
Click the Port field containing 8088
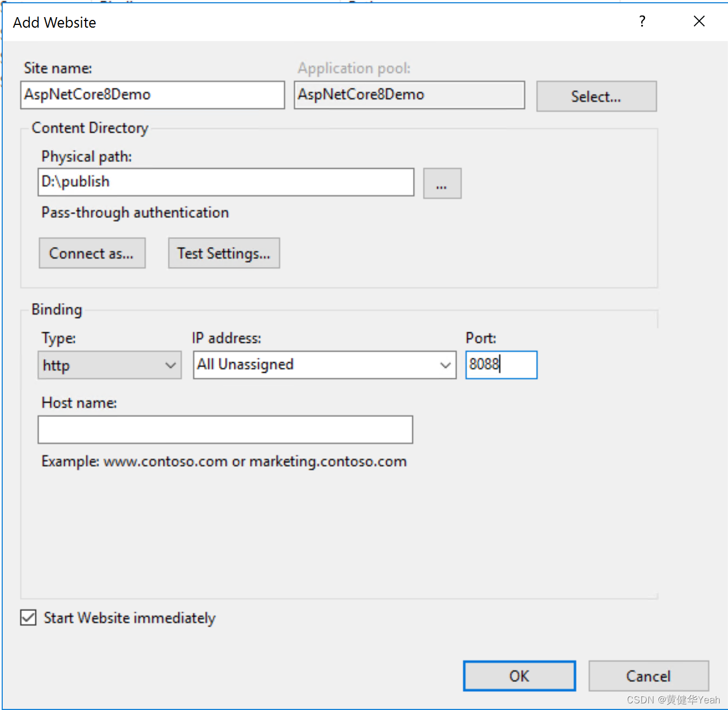500,365
